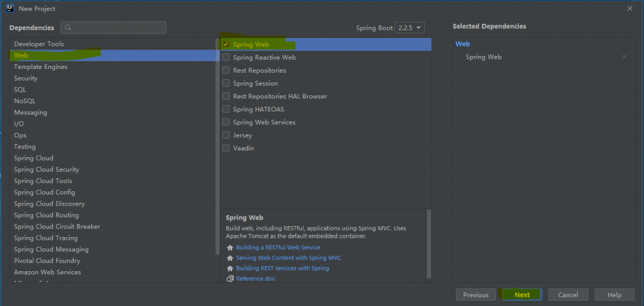Image resolution: width=644 pixels, height=306 pixels.
Task: Uncheck the Spring Web checkbox
Action: coord(226,44)
